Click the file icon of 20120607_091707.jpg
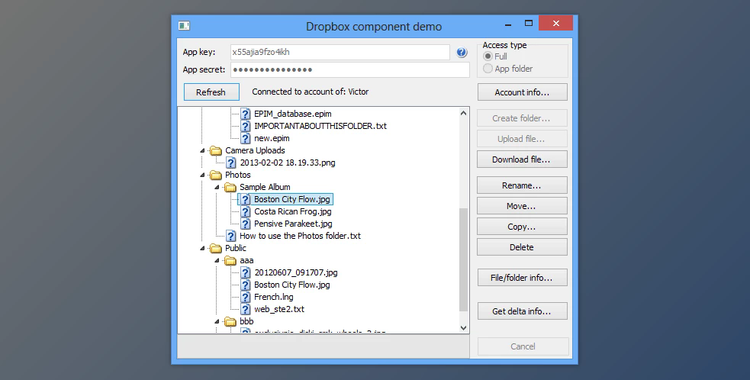This screenshot has width=750, height=380. tap(245, 273)
